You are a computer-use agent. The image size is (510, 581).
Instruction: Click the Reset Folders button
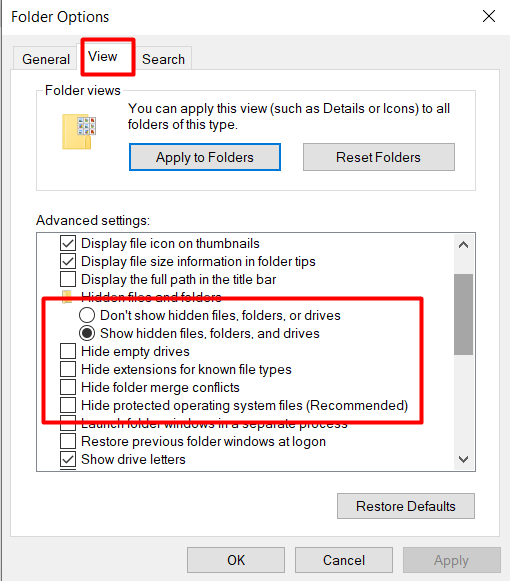(378, 157)
